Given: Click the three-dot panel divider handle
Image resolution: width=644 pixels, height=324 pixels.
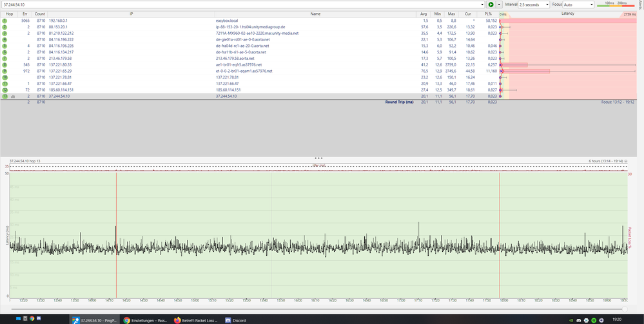Looking at the screenshot, I should click(318, 157).
